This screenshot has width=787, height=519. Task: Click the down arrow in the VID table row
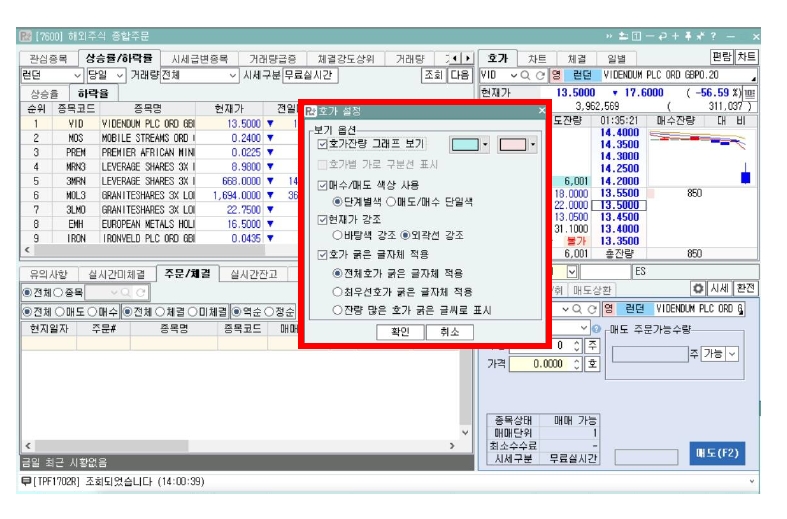271,123
